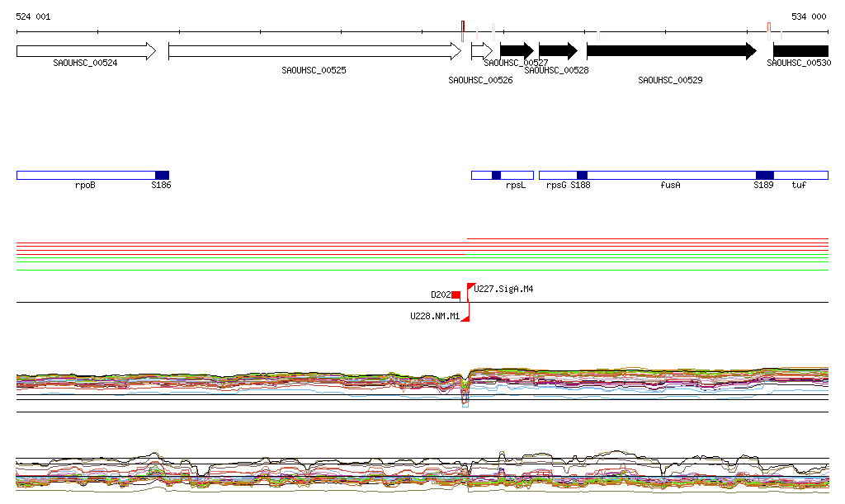Click the U227.SigA.M4 text label
The width and height of the screenshot is (845, 504).
(x=503, y=290)
